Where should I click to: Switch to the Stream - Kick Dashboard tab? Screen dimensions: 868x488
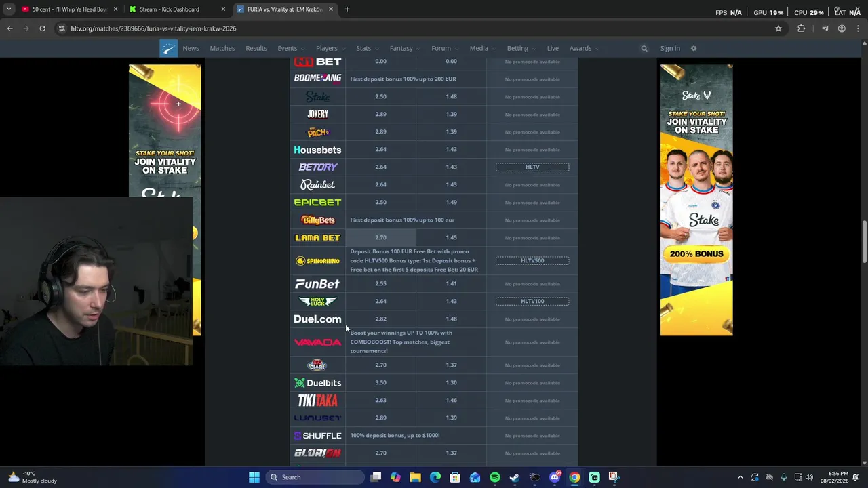176,9
